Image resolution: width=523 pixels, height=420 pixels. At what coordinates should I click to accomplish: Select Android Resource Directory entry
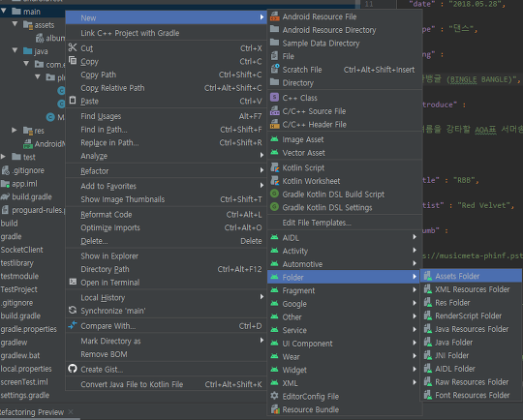[x=345, y=30]
